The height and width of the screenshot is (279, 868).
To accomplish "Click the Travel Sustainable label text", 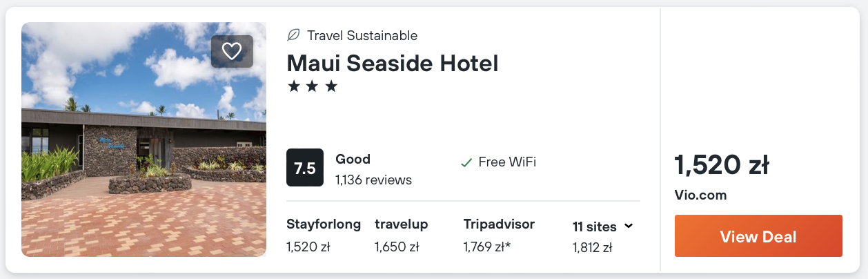I will coord(362,35).
